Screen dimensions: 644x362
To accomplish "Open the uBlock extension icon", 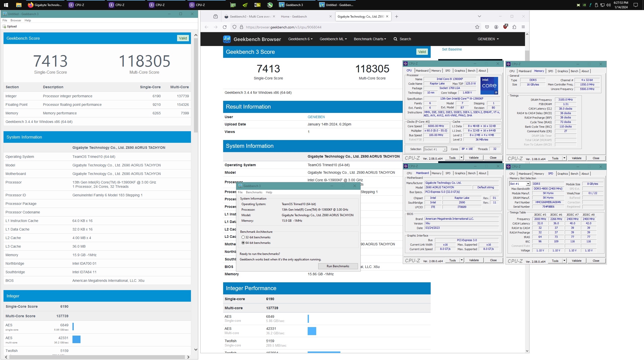I will click(505, 27).
